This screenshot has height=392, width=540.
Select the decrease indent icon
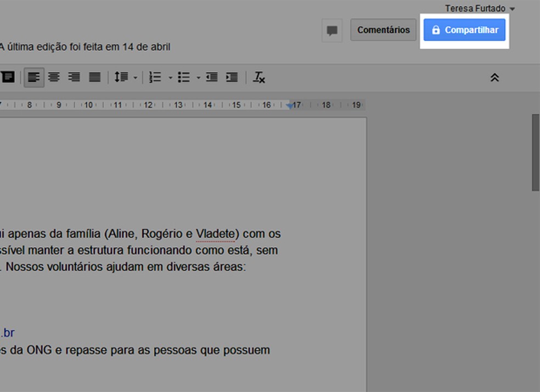211,77
